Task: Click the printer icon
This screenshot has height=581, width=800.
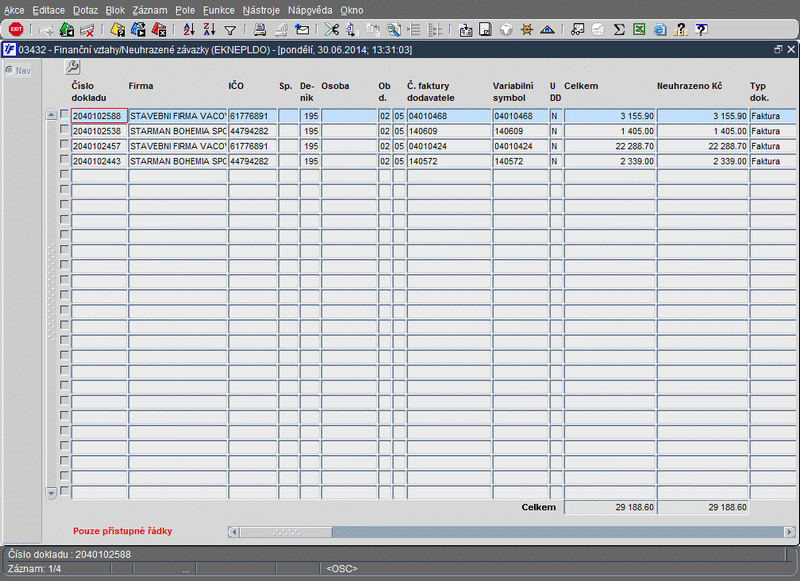Action: [260, 30]
